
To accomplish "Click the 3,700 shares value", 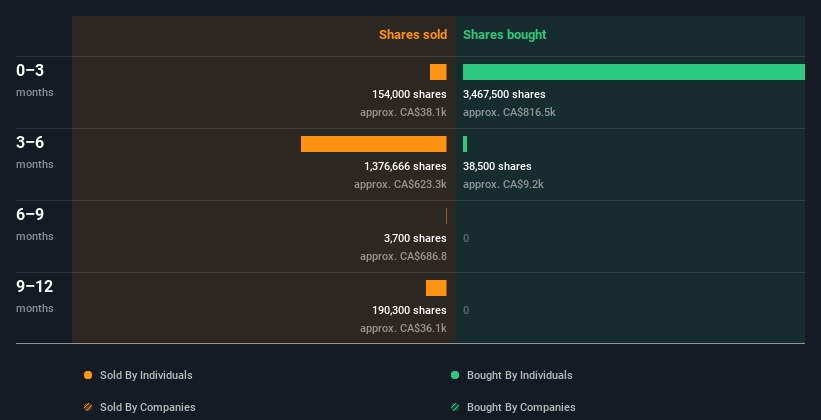I will pyautogui.click(x=415, y=238).
